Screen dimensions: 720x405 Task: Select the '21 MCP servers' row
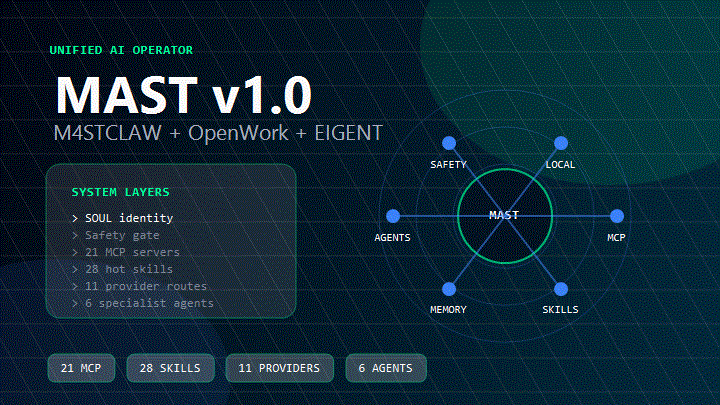coord(126,252)
